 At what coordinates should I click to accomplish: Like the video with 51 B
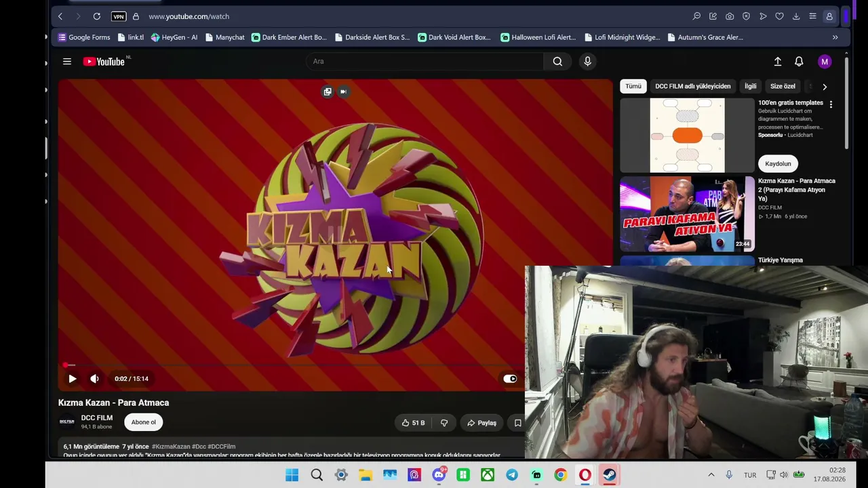[413, 423]
